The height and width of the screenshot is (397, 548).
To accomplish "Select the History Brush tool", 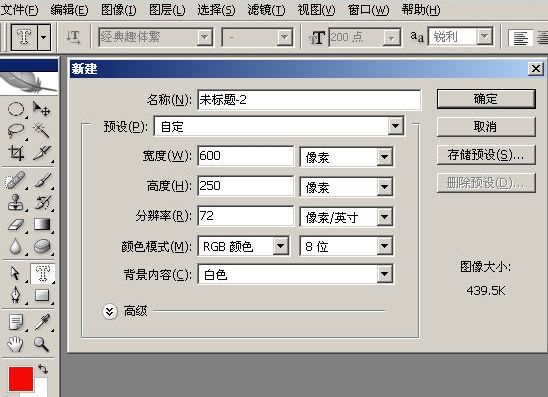I will tap(42, 202).
